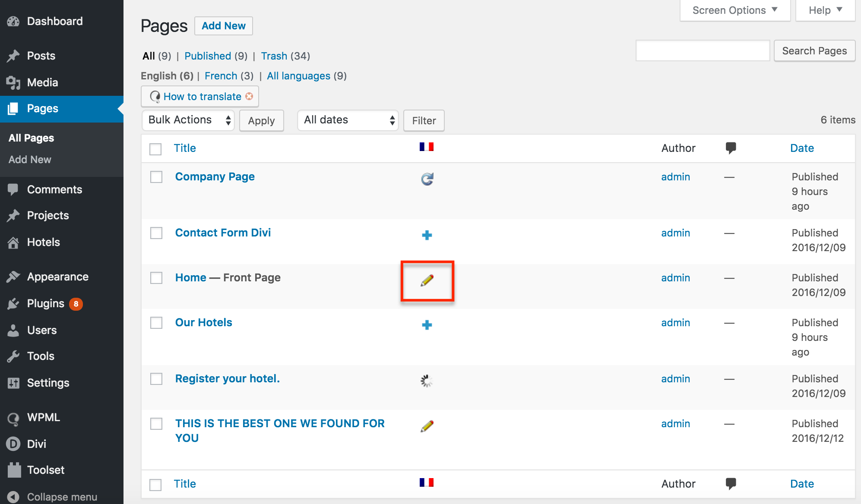
Task: Edit French translation of THIS IS THE BEST ONE
Action: (427, 426)
